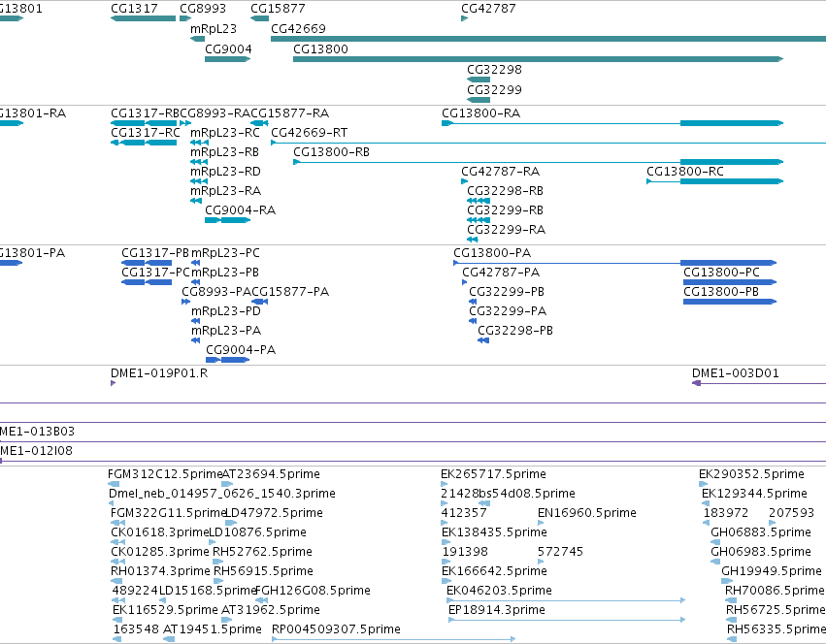Select the CG42669 gene bar

548,39
